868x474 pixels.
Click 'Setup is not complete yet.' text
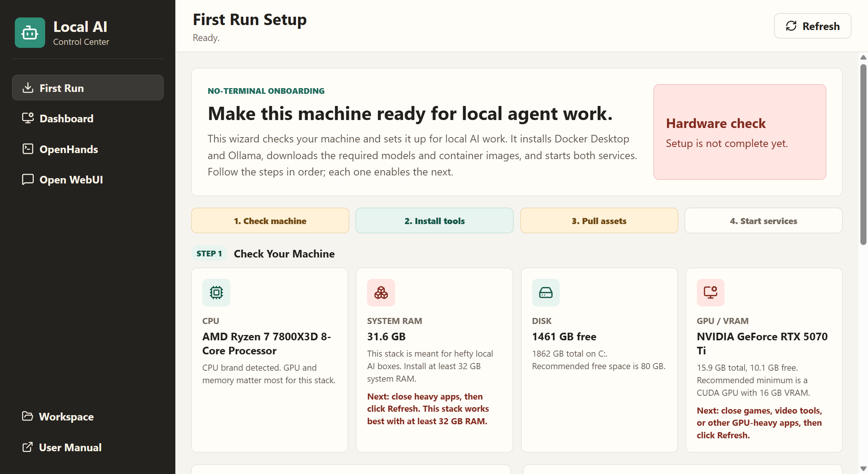pyautogui.click(x=727, y=143)
